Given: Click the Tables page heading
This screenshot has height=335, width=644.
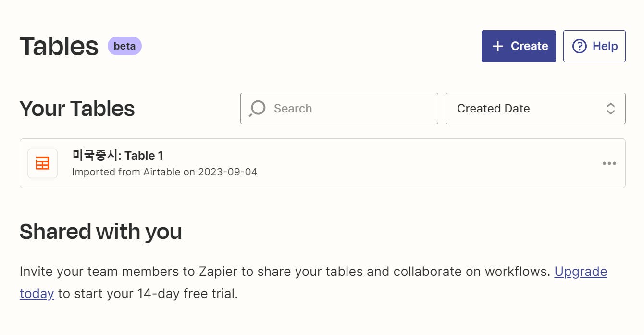Looking at the screenshot, I should pyautogui.click(x=59, y=46).
